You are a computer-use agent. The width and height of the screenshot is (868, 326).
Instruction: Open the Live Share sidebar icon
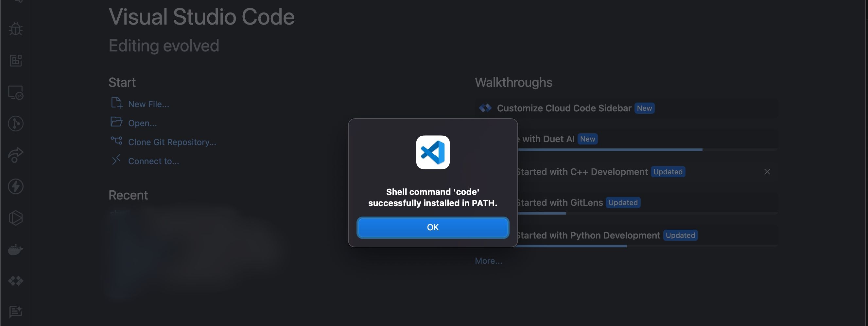(15, 155)
